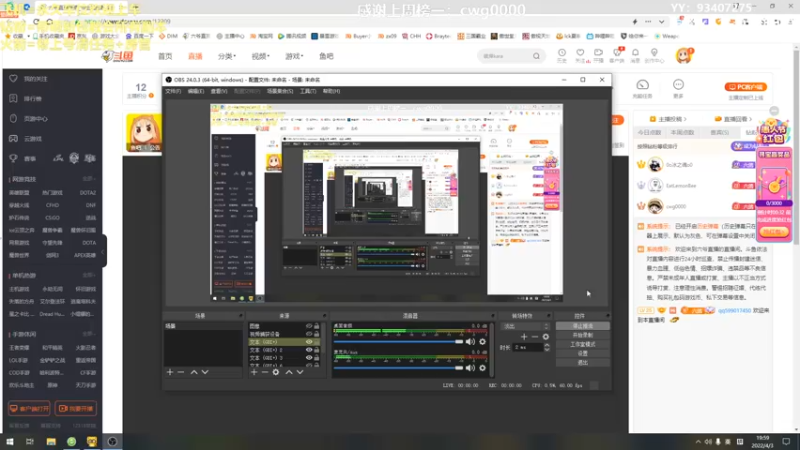Move selected source down in OBS

(300, 372)
